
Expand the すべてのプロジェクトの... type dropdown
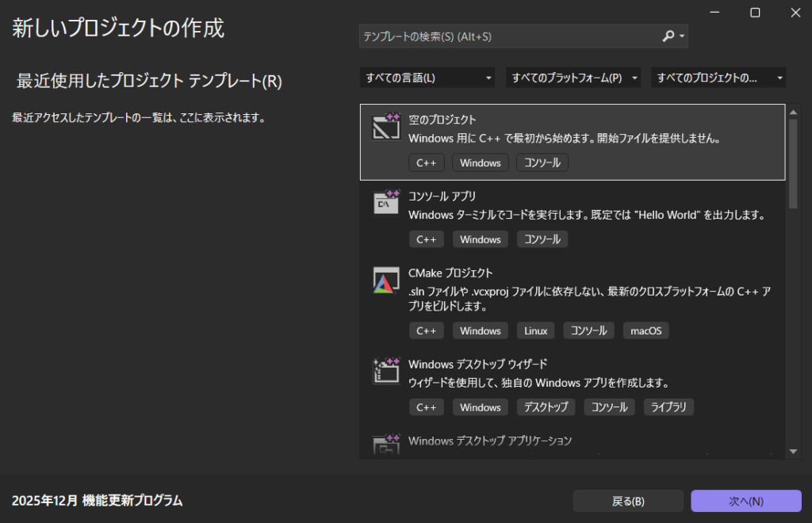pos(718,78)
